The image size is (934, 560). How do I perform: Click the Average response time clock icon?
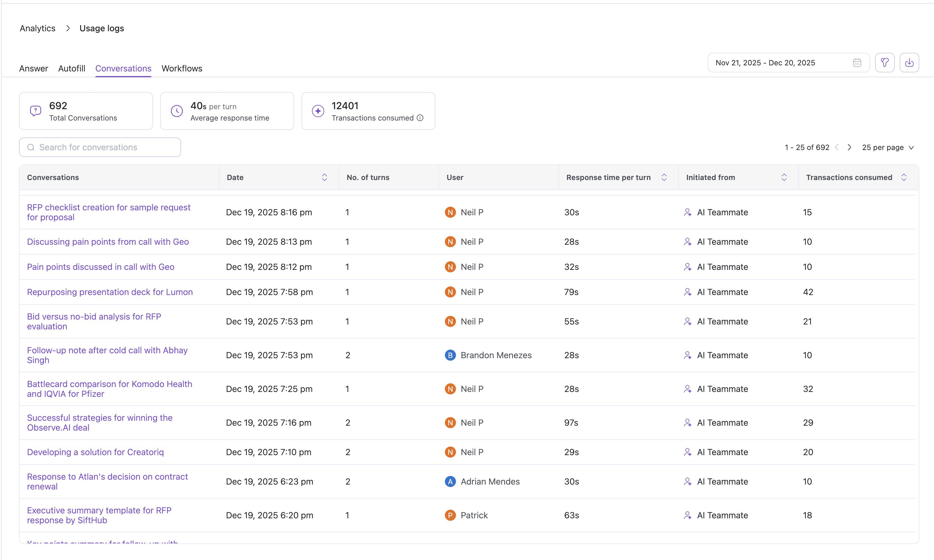pos(177,111)
